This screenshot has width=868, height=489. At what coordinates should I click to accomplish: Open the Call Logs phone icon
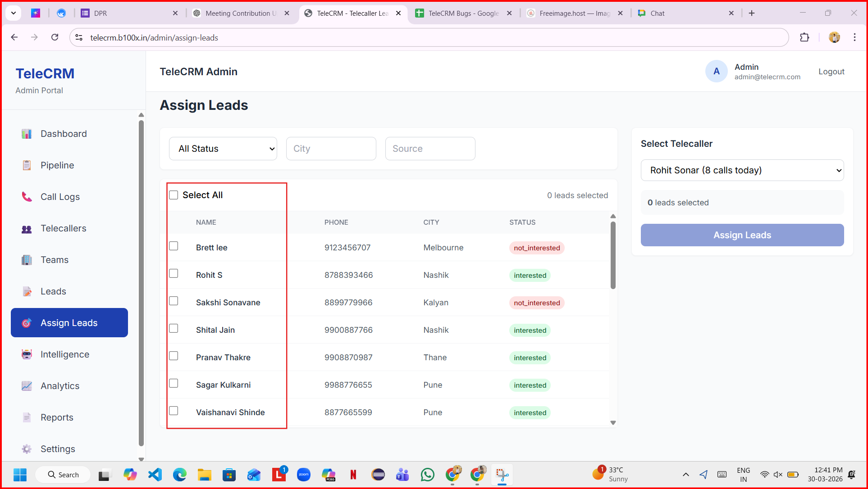click(x=27, y=197)
